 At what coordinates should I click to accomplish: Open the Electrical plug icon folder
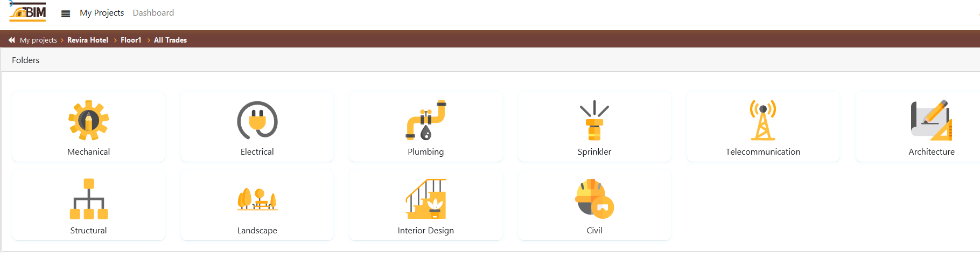(x=257, y=120)
